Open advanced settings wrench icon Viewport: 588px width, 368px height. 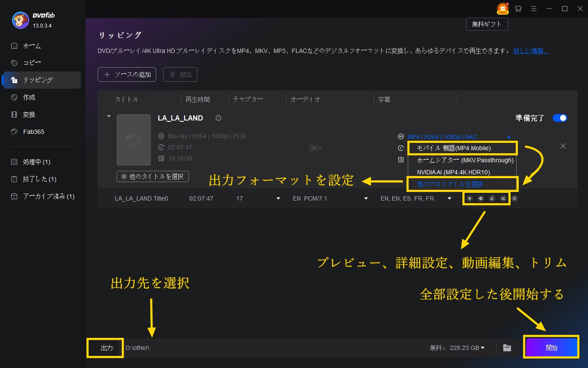(x=481, y=198)
